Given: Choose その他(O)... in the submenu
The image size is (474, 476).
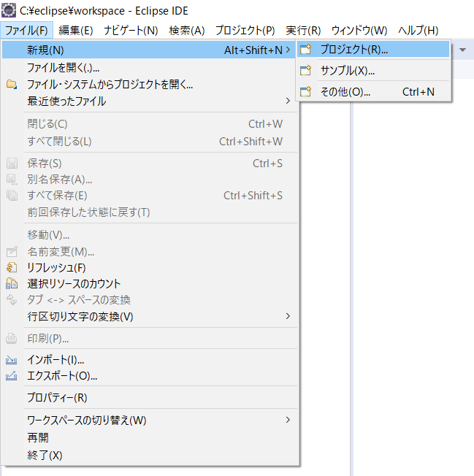Looking at the screenshot, I should (373, 92).
